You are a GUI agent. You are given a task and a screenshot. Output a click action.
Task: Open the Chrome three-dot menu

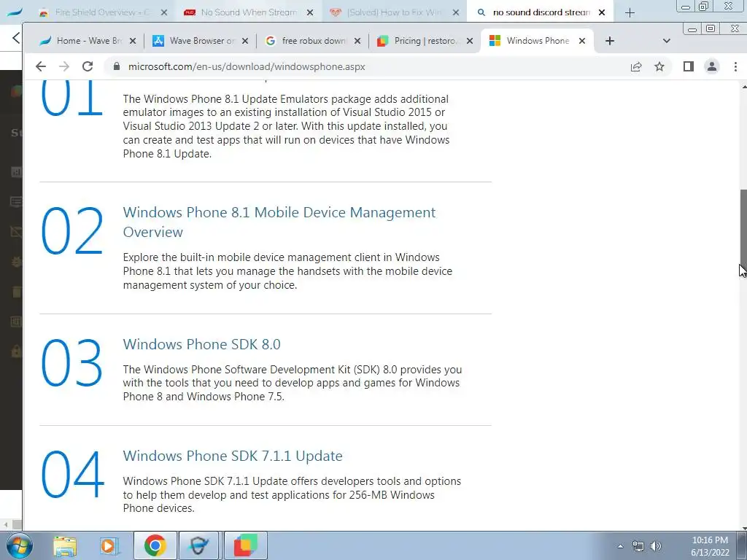(735, 66)
